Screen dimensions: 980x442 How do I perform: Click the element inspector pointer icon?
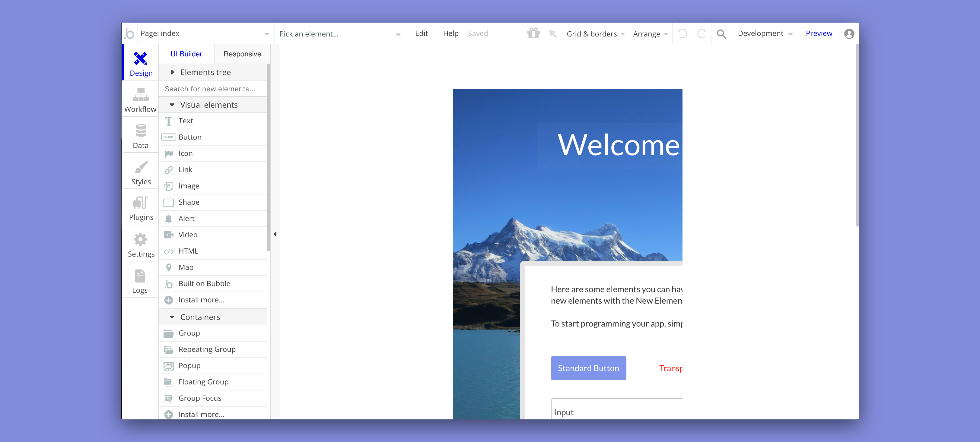552,34
